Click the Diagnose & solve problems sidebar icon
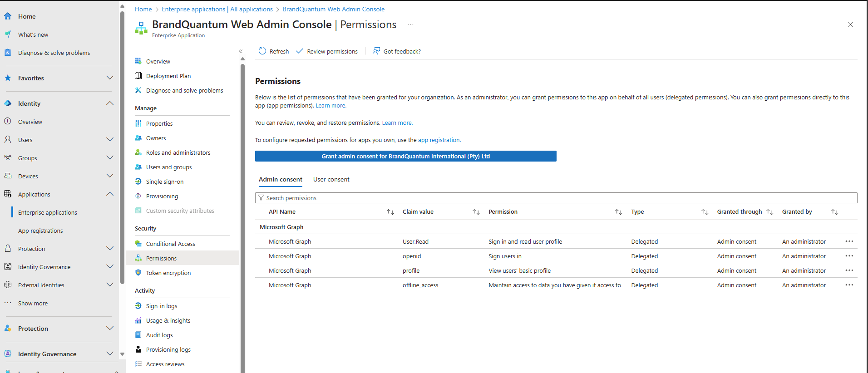Screen dimensions: 868x373 pos(8,53)
